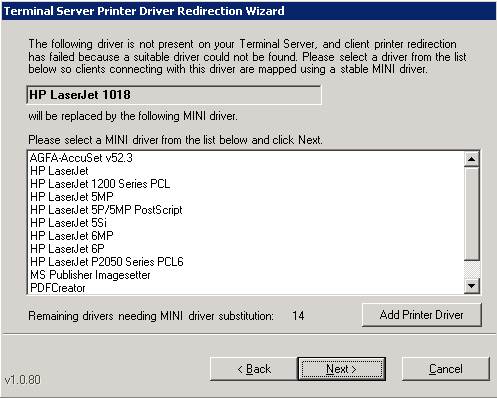Return with the Back button

[x=254, y=369]
